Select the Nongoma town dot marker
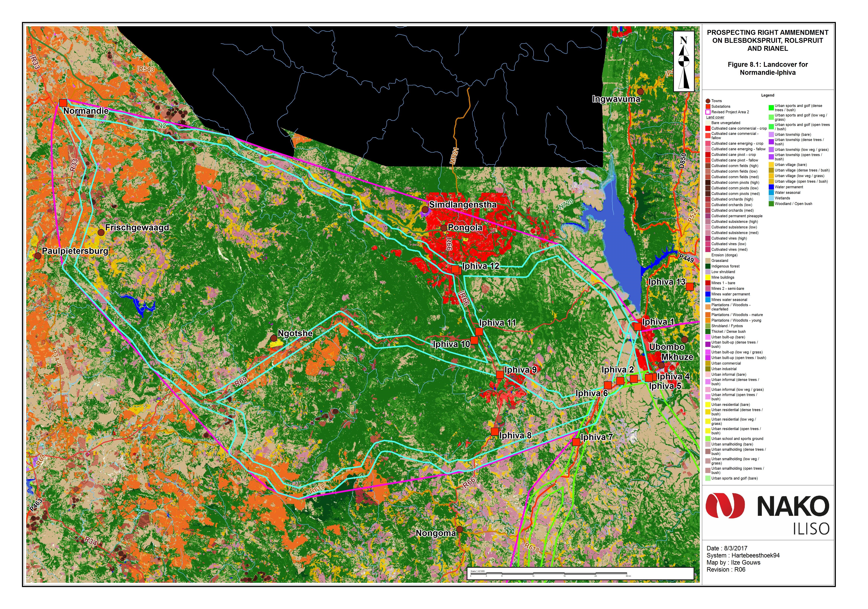Image resolution: width=868 pixels, height=609 pixels. tap(459, 529)
